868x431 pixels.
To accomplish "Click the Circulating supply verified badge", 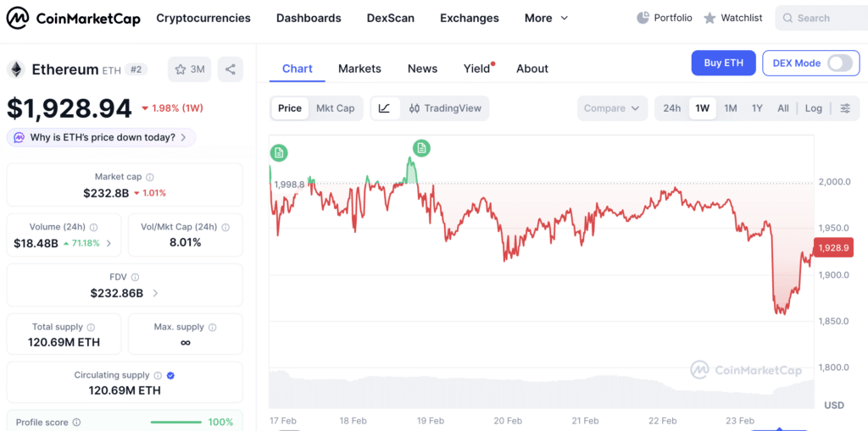I will pos(171,375).
